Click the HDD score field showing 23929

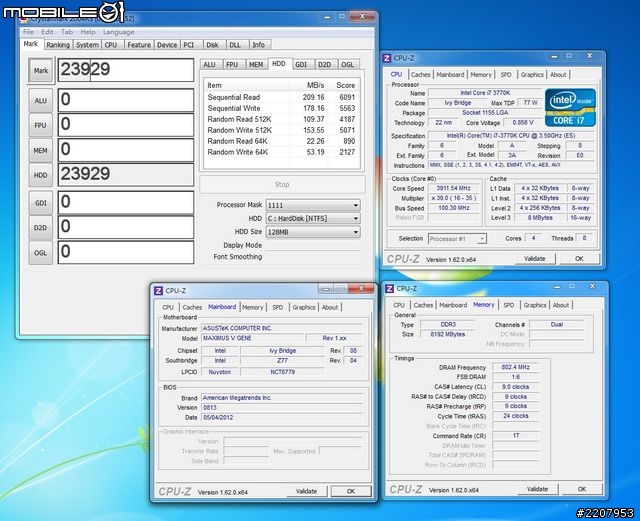coord(126,175)
